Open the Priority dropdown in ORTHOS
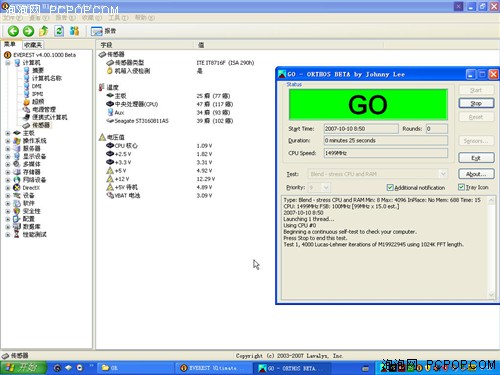 click(x=326, y=187)
